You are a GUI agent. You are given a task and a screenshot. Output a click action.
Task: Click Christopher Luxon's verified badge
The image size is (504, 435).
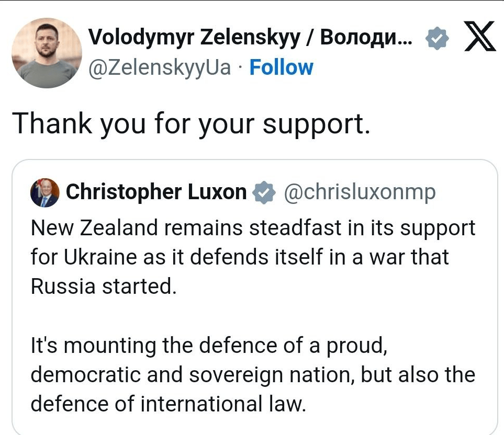pos(264,192)
